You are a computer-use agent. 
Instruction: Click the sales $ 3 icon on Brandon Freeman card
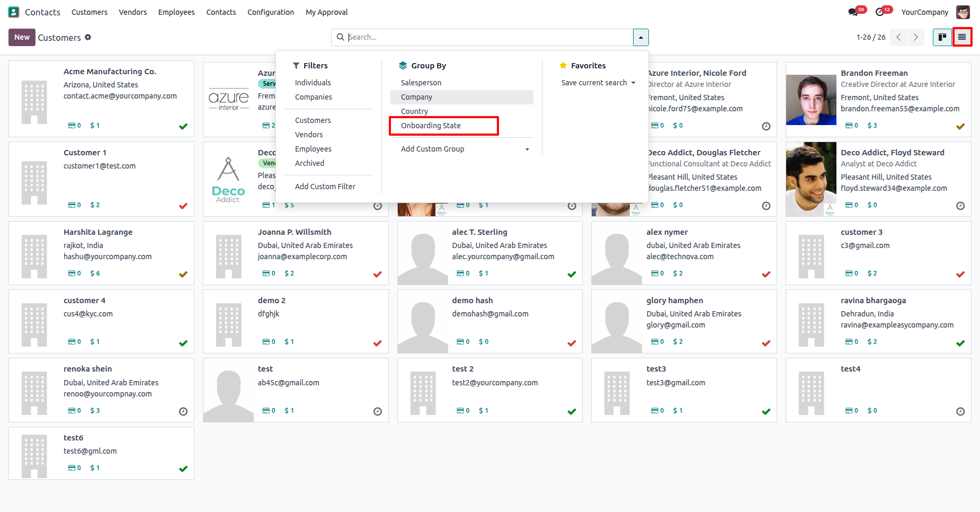(872, 126)
